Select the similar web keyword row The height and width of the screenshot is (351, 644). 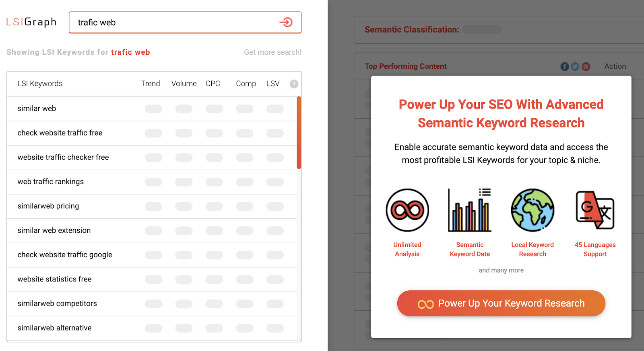pos(152,109)
